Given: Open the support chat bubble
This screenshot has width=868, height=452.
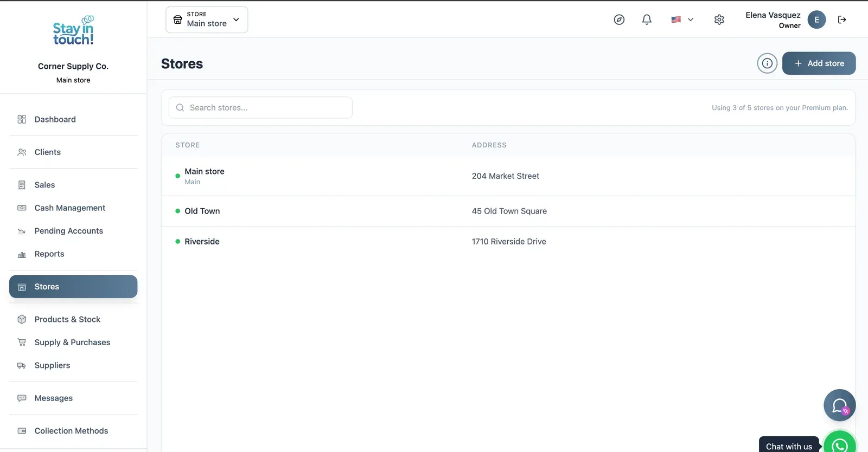Looking at the screenshot, I should point(839,405).
